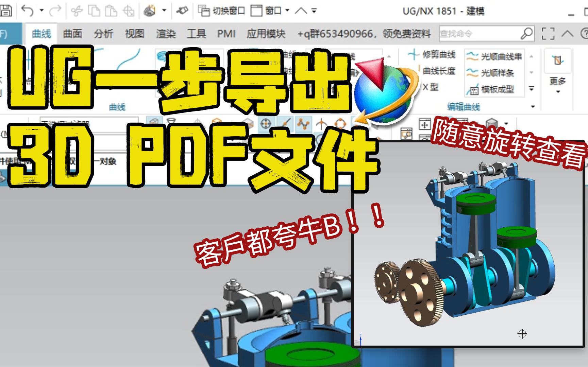The width and height of the screenshot is (588, 367).
Task: Click the move window icon with arrows
Action: click(424, 124)
